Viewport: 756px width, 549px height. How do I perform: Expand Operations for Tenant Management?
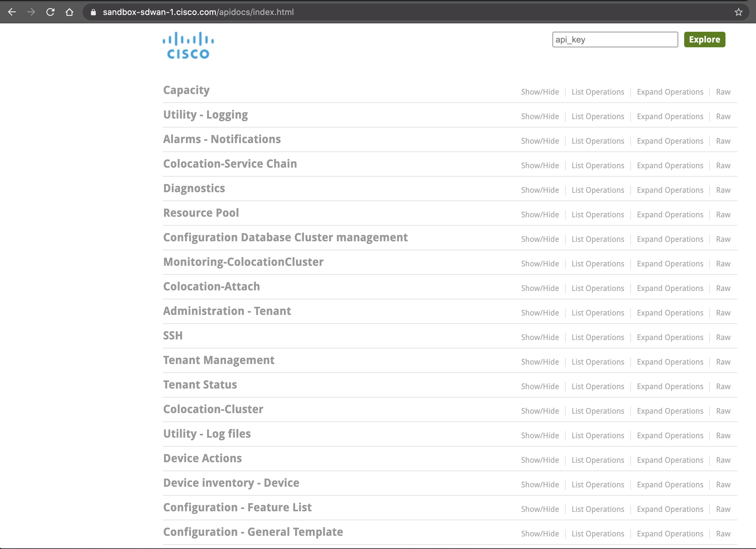pyautogui.click(x=670, y=362)
